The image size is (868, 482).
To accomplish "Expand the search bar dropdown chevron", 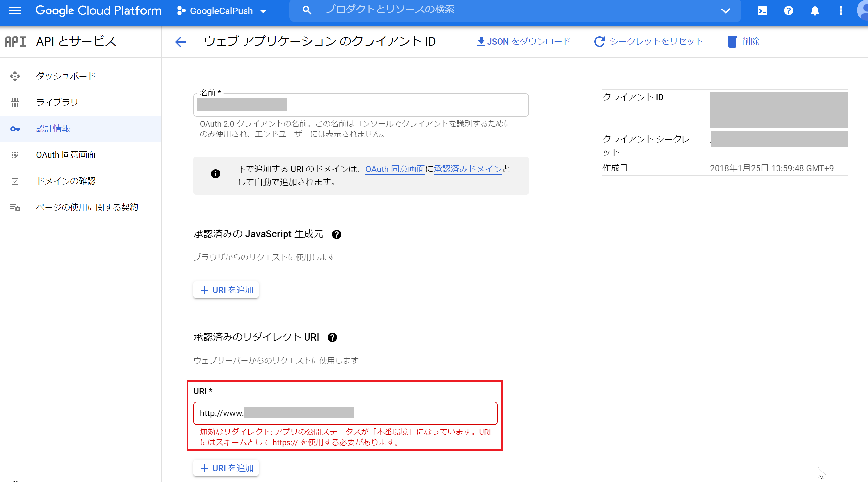I will coord(725,11).
